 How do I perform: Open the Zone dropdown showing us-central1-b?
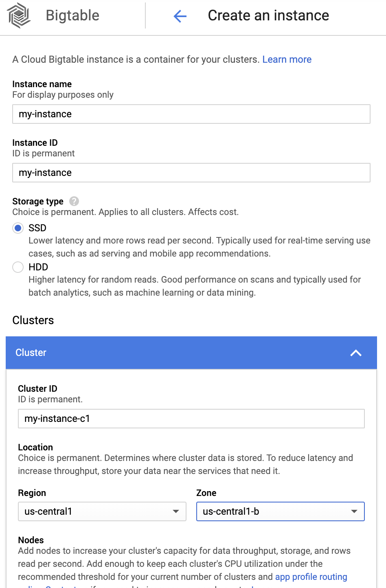[x=280, y=511]
